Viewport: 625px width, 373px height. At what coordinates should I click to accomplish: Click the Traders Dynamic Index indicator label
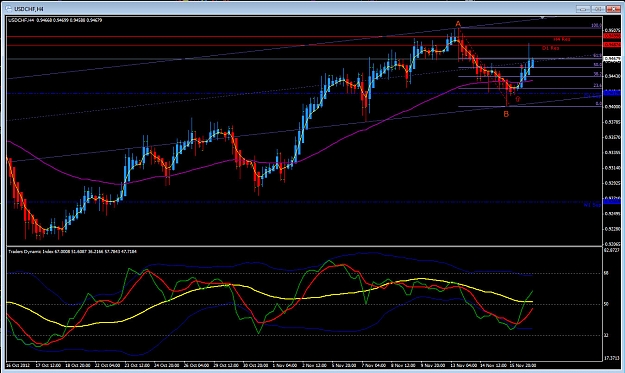coord(73,251)
